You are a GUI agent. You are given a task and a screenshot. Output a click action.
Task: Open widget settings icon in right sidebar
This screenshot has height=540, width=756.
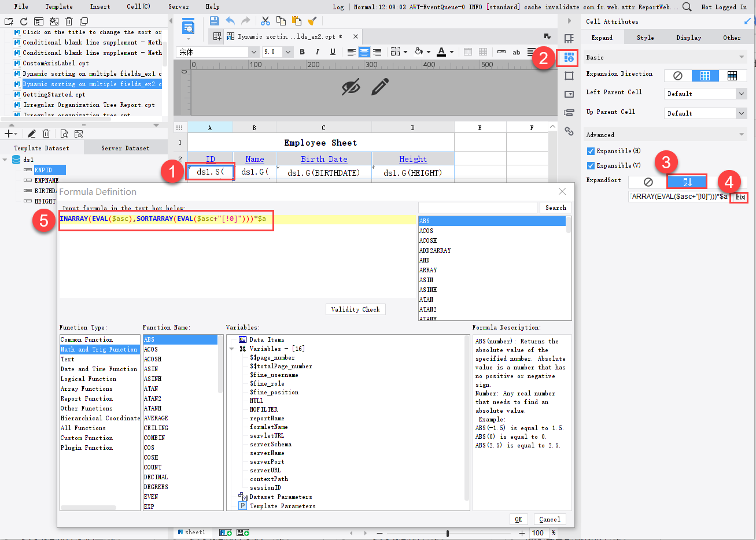[x=569, y=94]
